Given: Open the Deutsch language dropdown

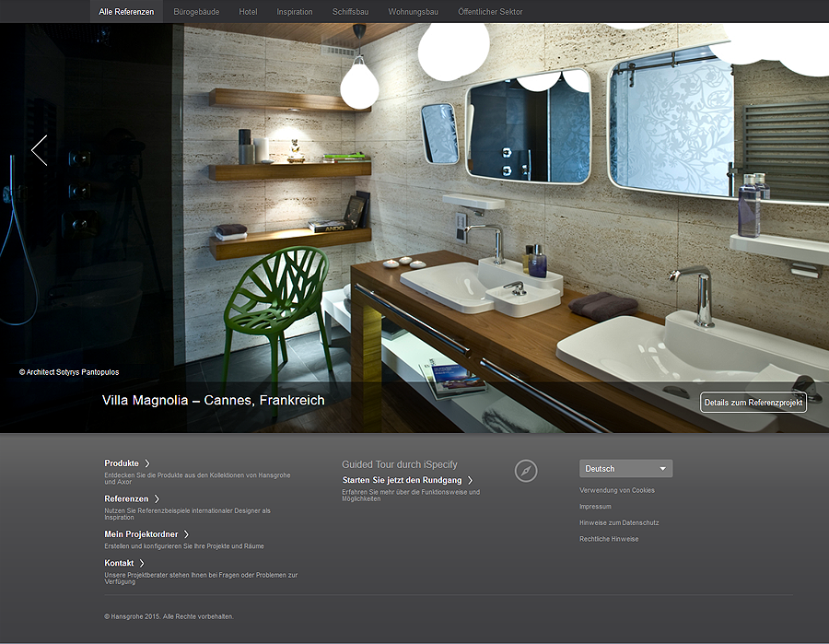Looking at the screenshot, I should 625,469.
